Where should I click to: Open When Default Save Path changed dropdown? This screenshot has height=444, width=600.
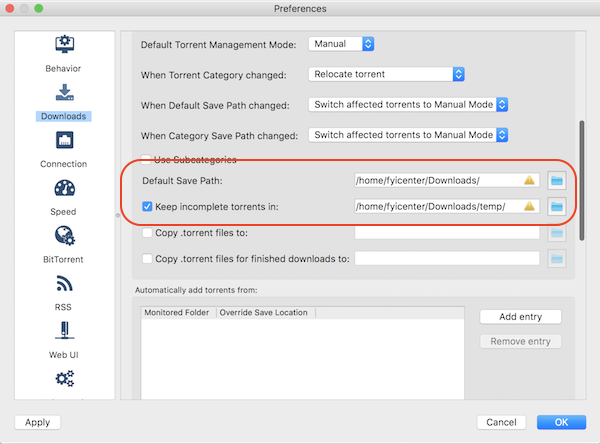click(x=408, y=104)
